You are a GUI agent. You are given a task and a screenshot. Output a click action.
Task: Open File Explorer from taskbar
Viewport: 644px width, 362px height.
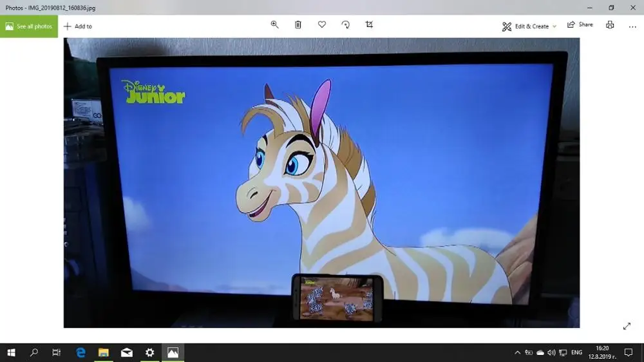104,352
